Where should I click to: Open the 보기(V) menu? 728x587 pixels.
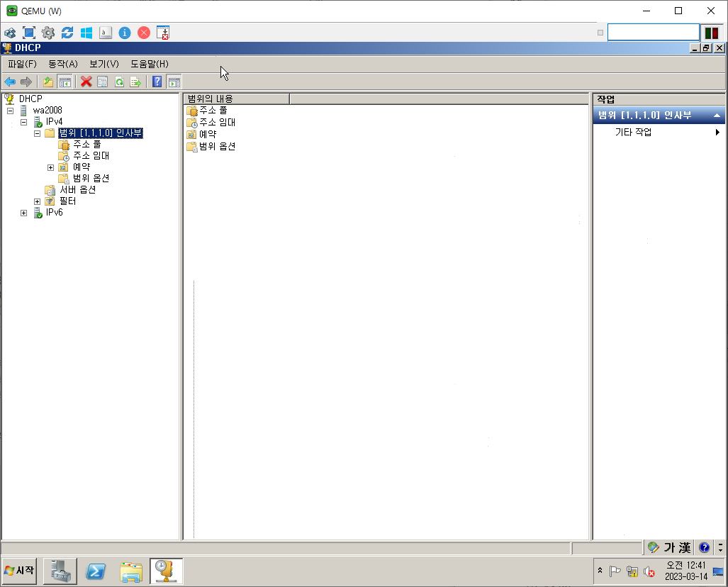[x=104, y=64]
